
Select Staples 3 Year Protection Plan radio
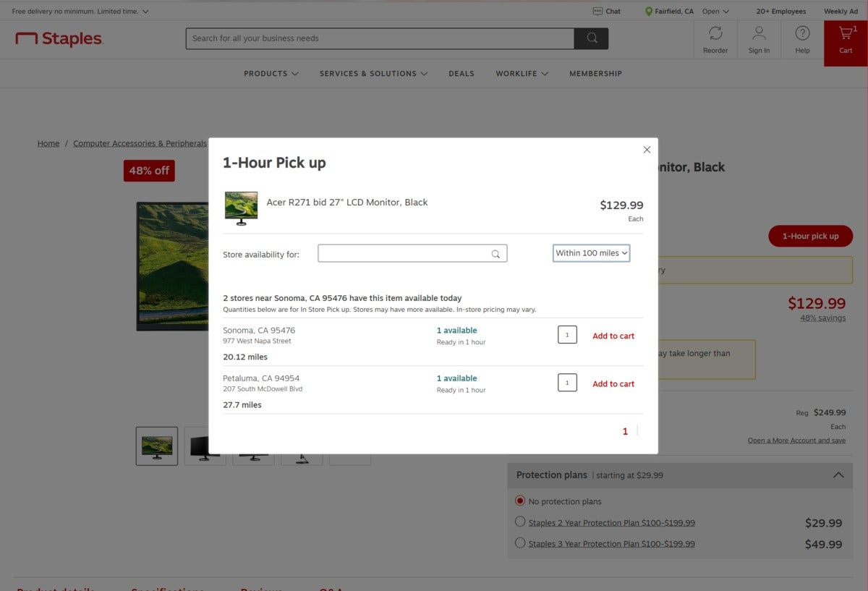(x=520, y=543)
